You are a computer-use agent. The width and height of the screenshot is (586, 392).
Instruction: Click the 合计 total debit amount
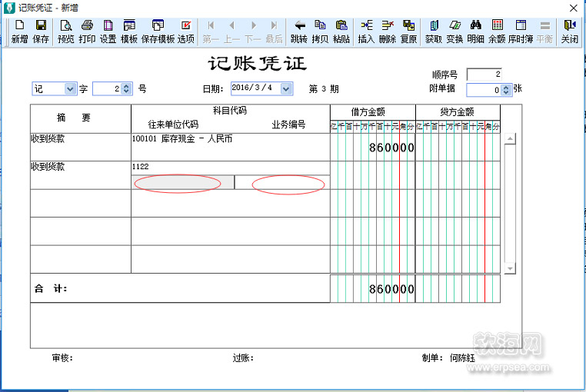(373, 289)
